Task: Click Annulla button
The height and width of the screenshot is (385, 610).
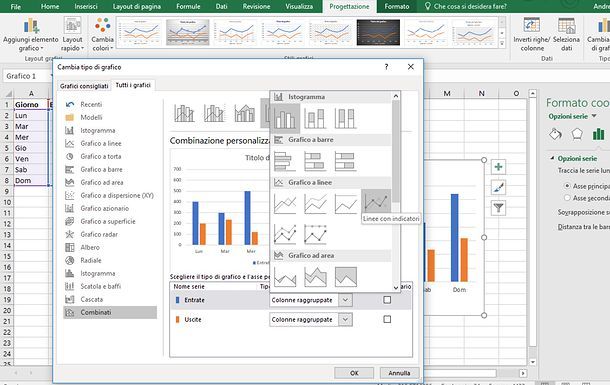Action: tap(400, 373)
